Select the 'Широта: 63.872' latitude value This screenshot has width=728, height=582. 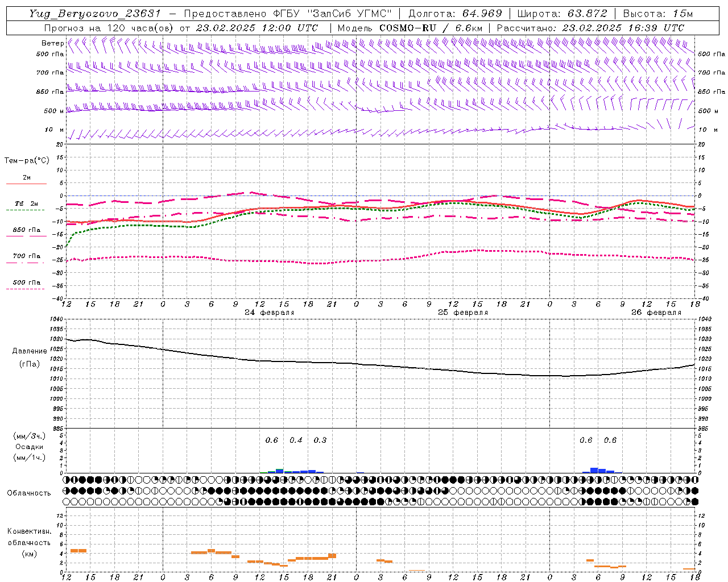[x=562, y=14]
